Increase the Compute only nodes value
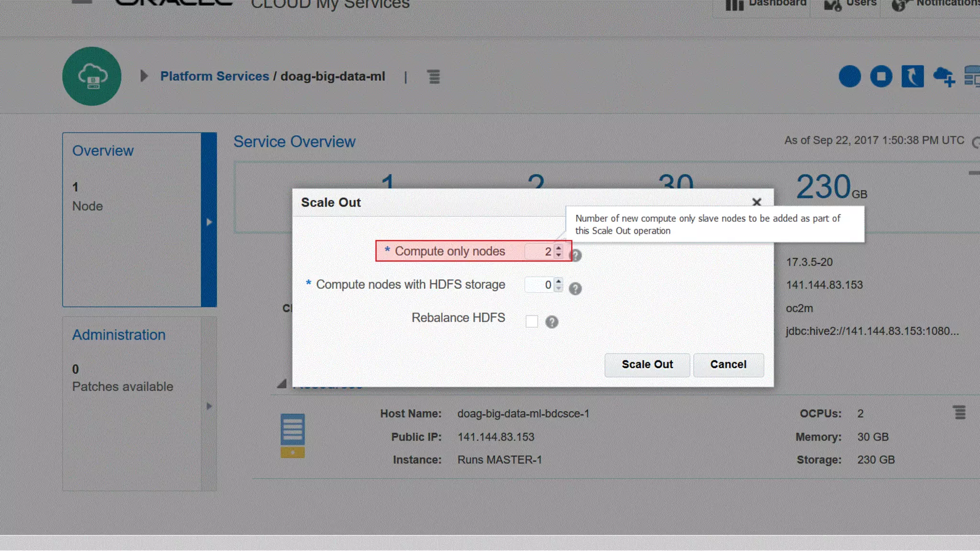The height and width of the screenshot is (551, 980). pyautogui.click(x=558, y=248)
